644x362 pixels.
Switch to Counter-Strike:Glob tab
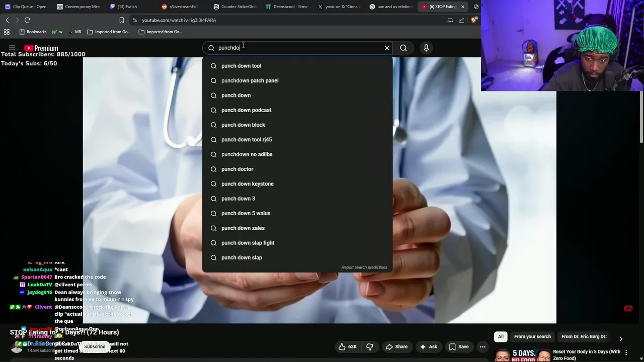pyautogui.click(x=235, y=7)
